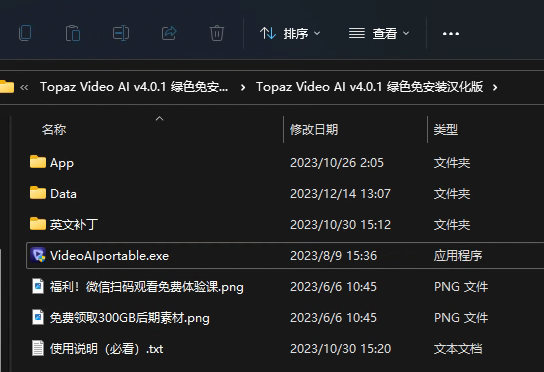Screen dimensions: 544x372
Task: Select the Data folder name
Action: click(x=63, y=194)
